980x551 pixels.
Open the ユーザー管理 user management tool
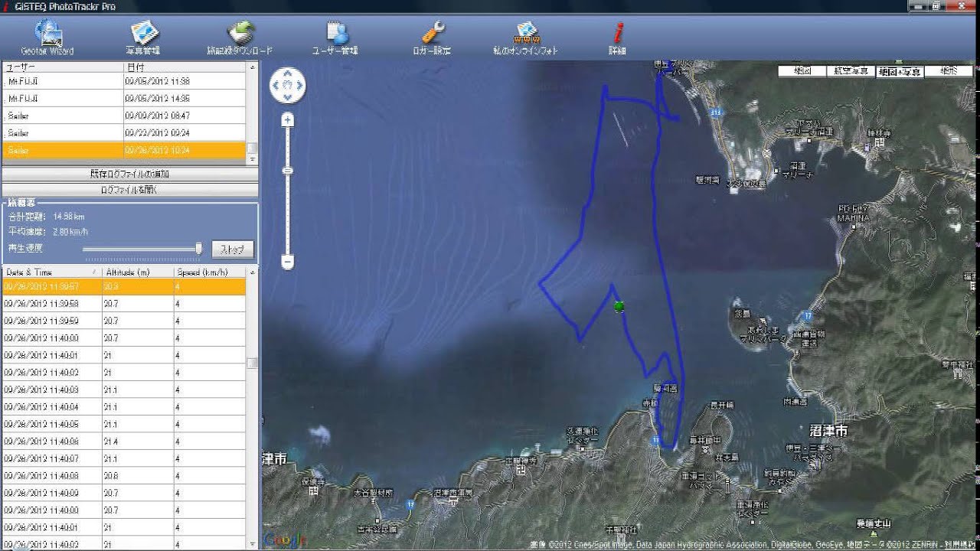(335, 37)
